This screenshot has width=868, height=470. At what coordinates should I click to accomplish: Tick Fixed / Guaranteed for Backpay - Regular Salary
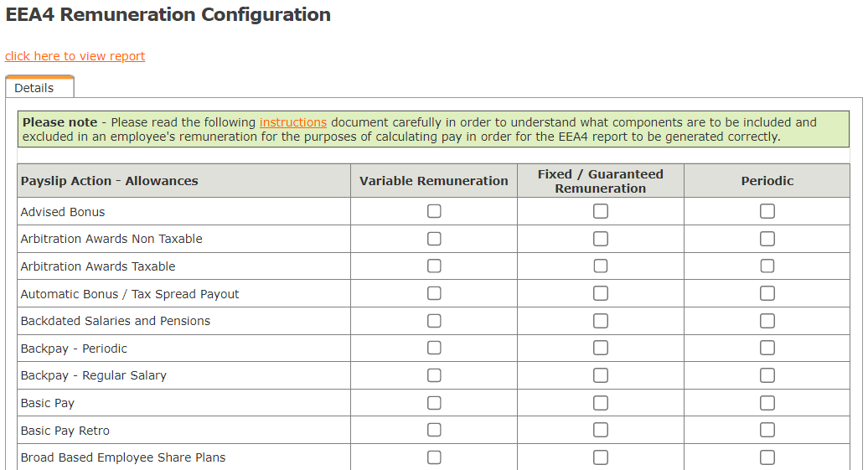601,375
